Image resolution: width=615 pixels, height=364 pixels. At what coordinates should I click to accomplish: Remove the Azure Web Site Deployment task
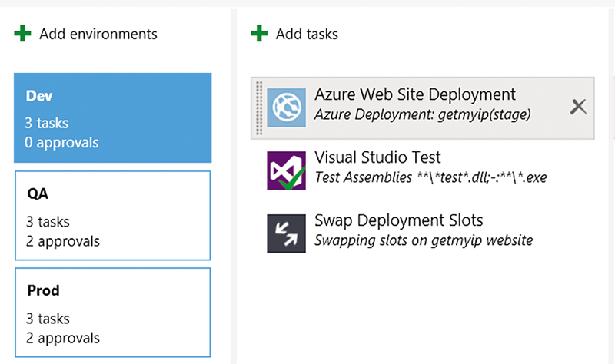click(x=579, y=107)
